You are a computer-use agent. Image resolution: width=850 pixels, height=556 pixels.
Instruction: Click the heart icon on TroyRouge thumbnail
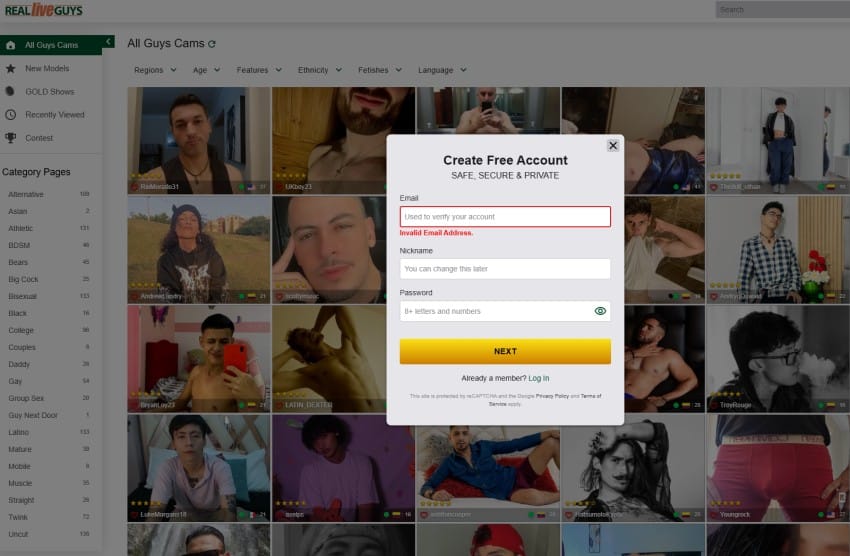[x=713, y=405]
